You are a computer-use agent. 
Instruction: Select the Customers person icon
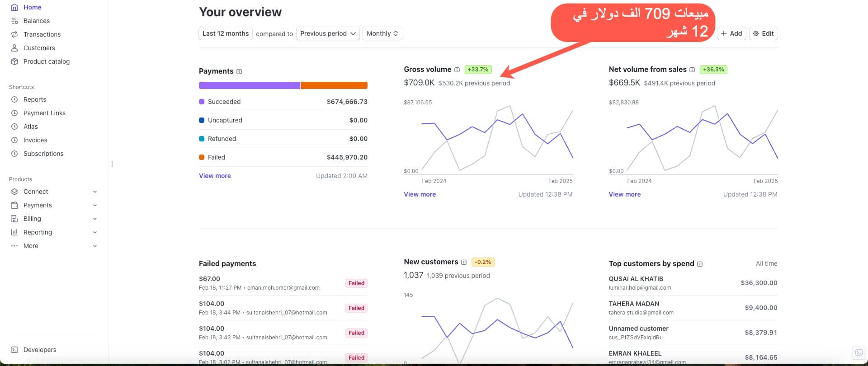(14, 48)
